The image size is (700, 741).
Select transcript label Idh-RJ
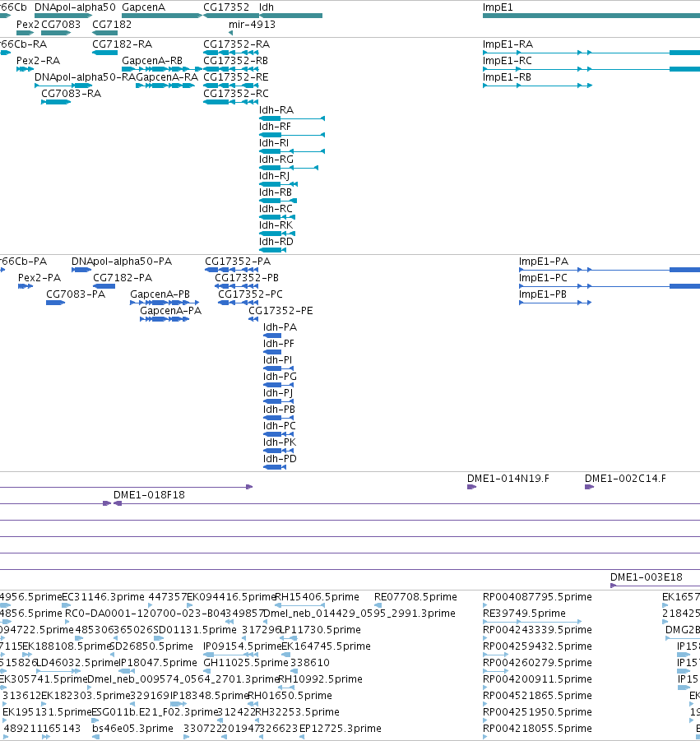(274, 176)
